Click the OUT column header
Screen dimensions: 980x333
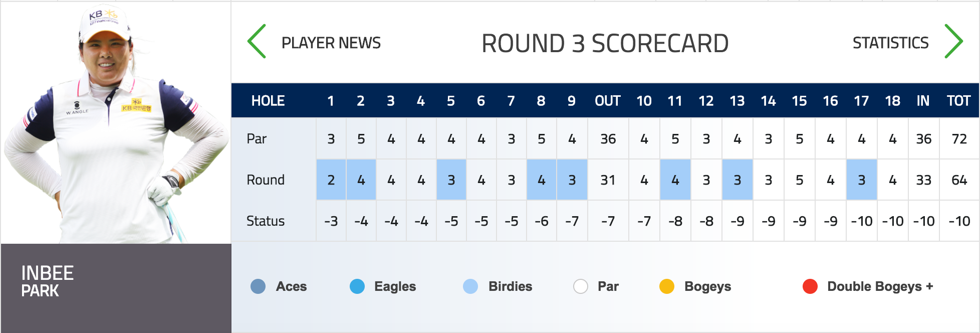pos(608,101)
